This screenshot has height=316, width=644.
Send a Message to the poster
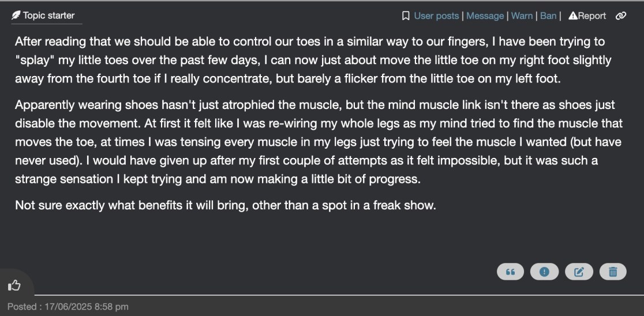(485, 16)
